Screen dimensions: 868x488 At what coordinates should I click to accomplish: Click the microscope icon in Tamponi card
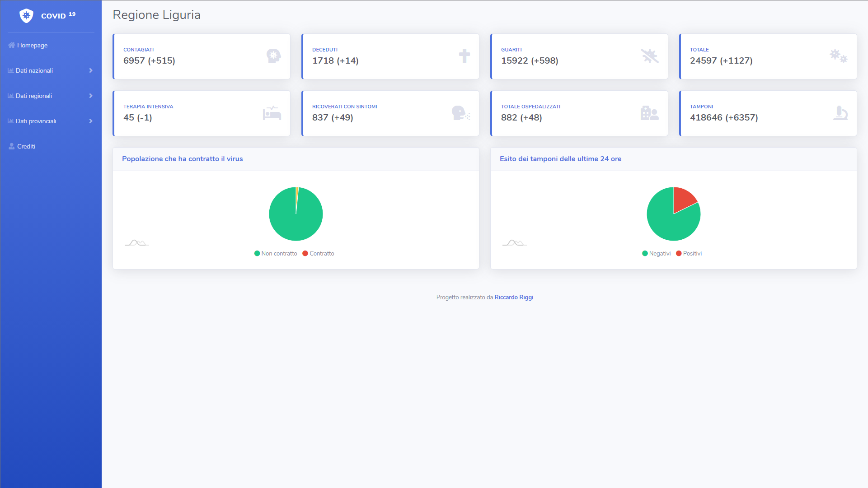840,113
